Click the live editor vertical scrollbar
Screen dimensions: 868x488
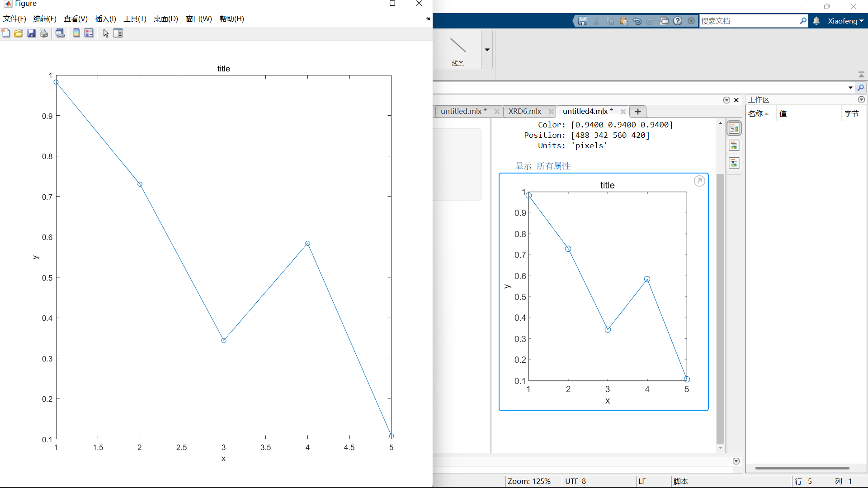click(x=720, y=307)
